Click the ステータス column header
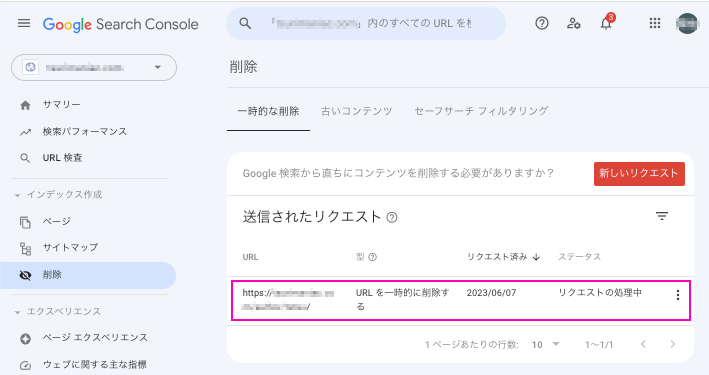 tap(579, 257)
